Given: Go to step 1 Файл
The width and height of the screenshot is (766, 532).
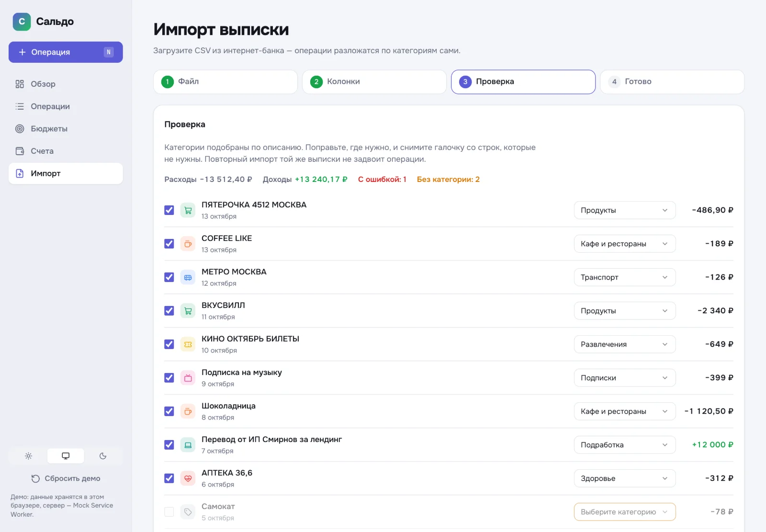Looking at the screenshot, I should tap(225, 82).
